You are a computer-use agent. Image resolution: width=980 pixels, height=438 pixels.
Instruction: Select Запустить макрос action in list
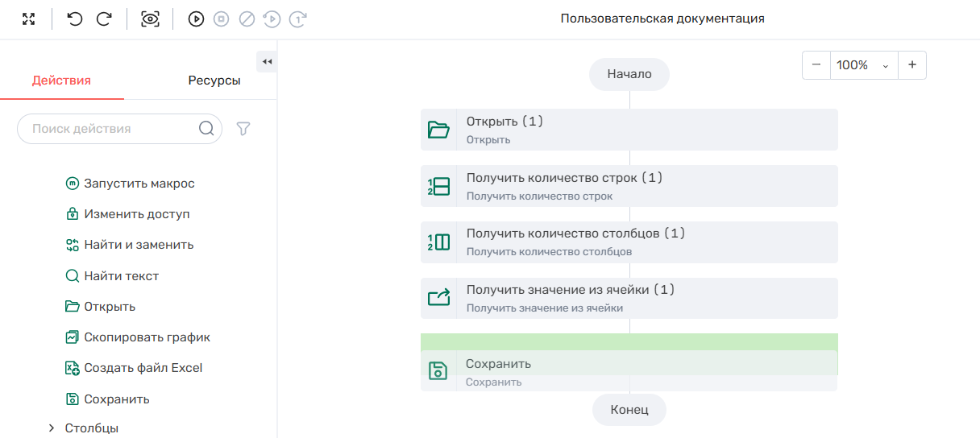point(139,184)
